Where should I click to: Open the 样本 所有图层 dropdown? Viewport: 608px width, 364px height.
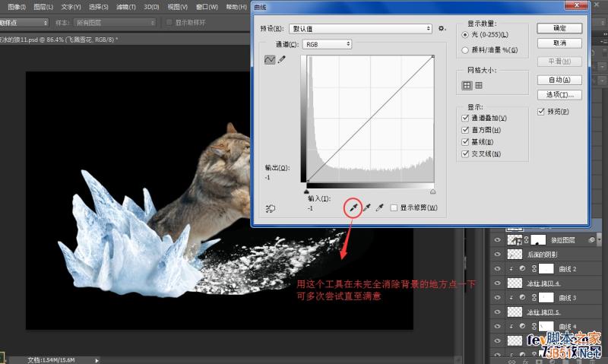115,23
